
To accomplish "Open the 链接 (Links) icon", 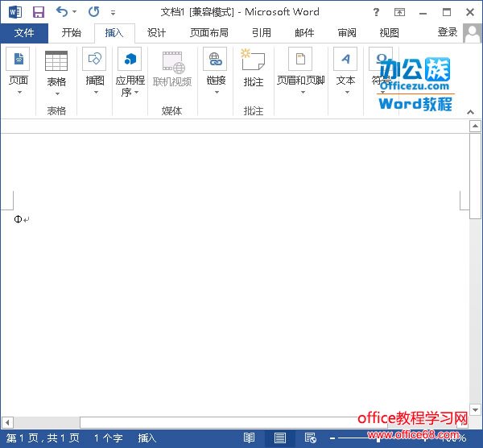I will 215,59.
